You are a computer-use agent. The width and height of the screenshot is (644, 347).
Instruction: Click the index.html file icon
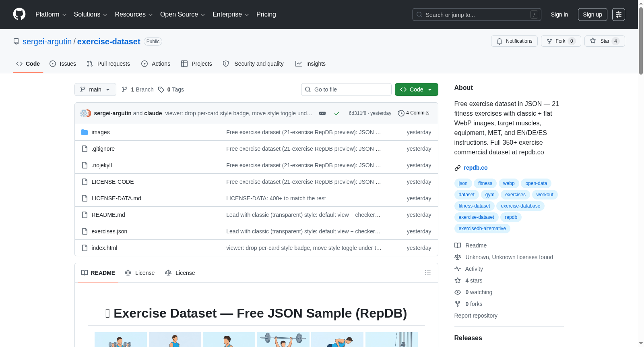tap(85, 248)
